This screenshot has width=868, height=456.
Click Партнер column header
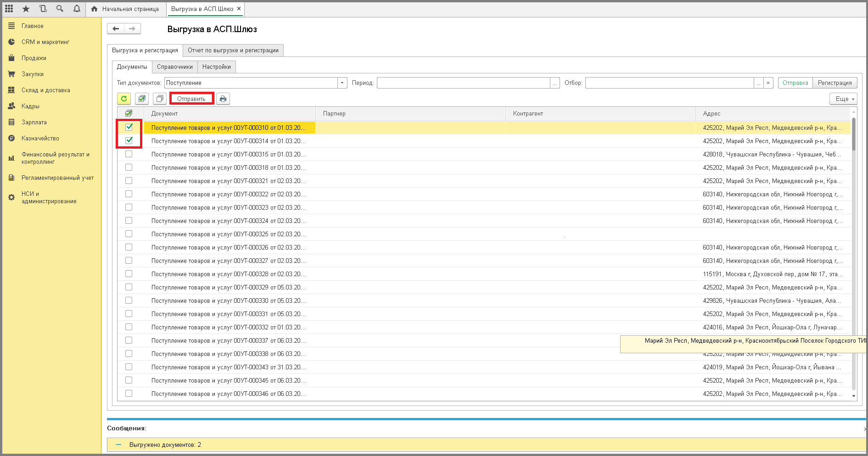pos(411,114)
